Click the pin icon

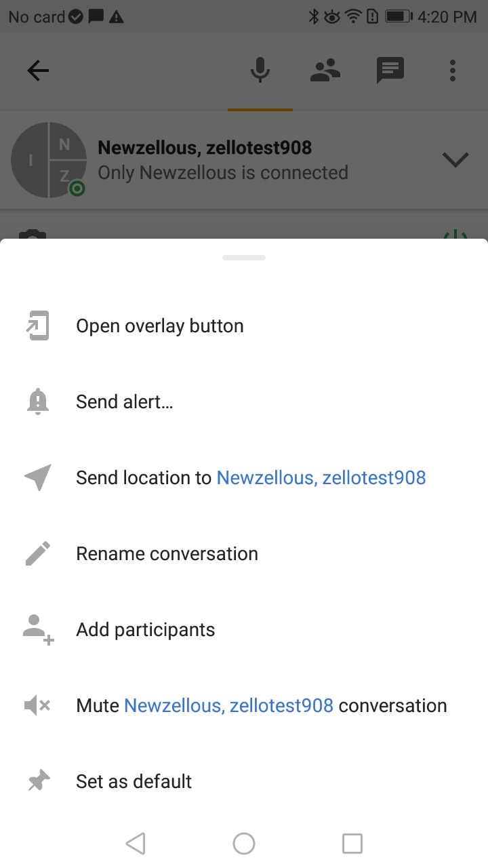(x=38, y=782)
